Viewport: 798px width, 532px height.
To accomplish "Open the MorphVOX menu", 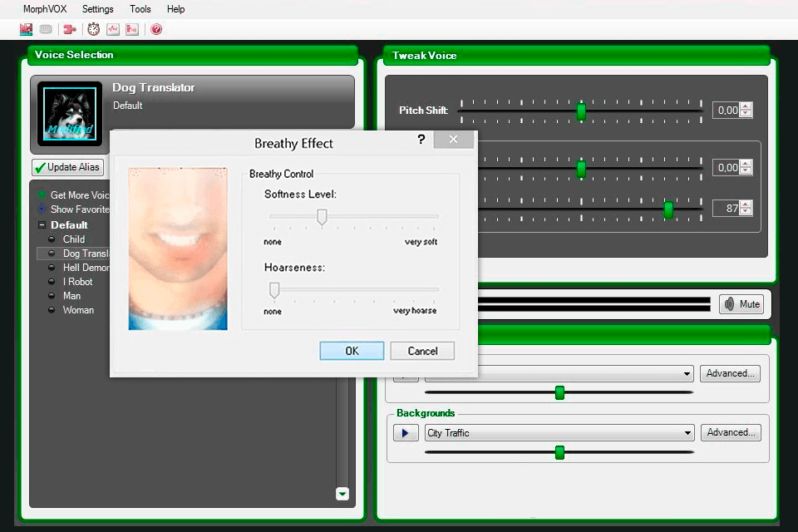I will pyautogui.click(x=45, y=9).
